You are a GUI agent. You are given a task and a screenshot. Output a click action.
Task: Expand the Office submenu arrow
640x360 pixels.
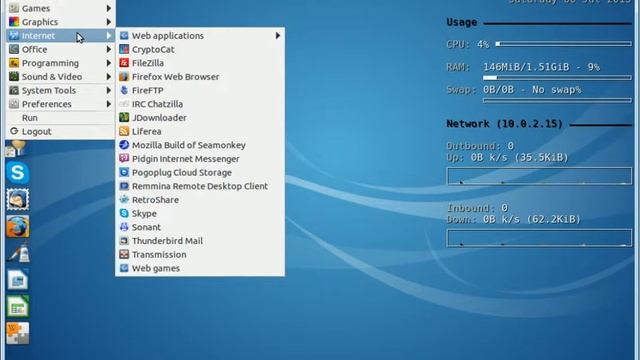[109, 49]
